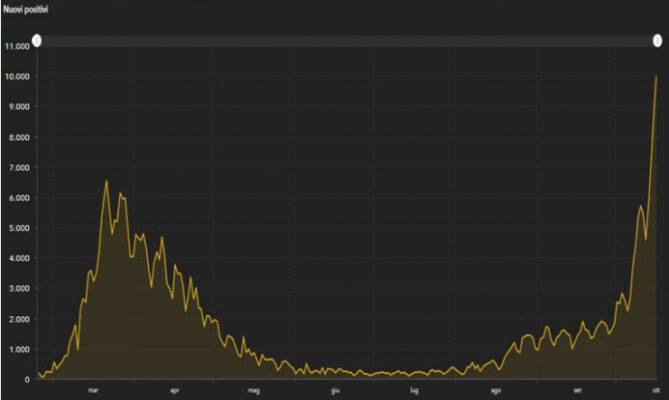The width and height of the screenshot is (669, 400).
Task: Click the March peak point near 6.500
Action: [107, 181]
